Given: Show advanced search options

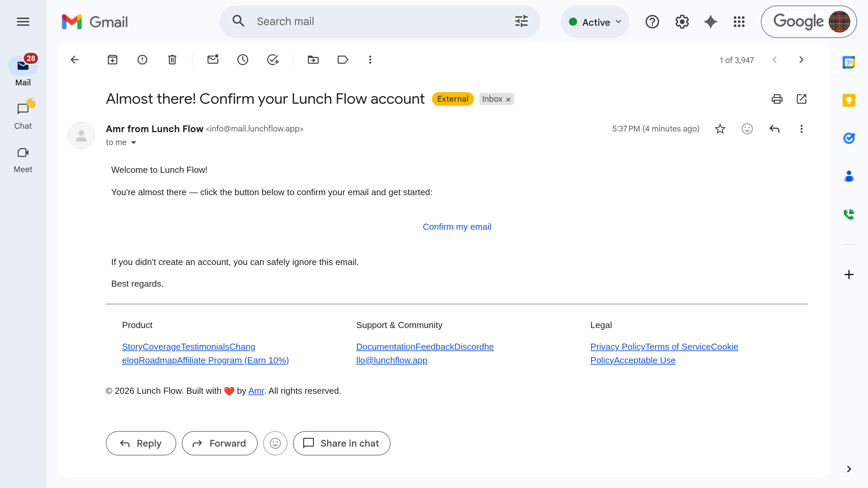Looking at the screenshot, I should pyautogui.click(x=521, y=21).
